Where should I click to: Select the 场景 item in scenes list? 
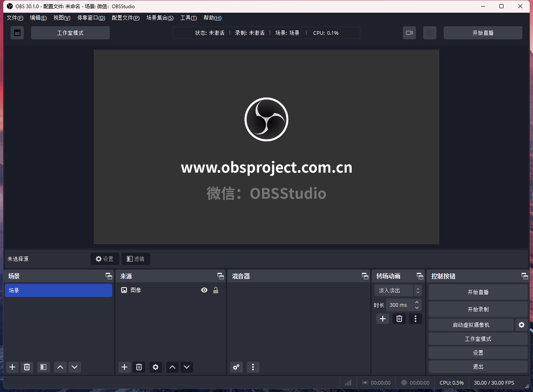(59, 290)
